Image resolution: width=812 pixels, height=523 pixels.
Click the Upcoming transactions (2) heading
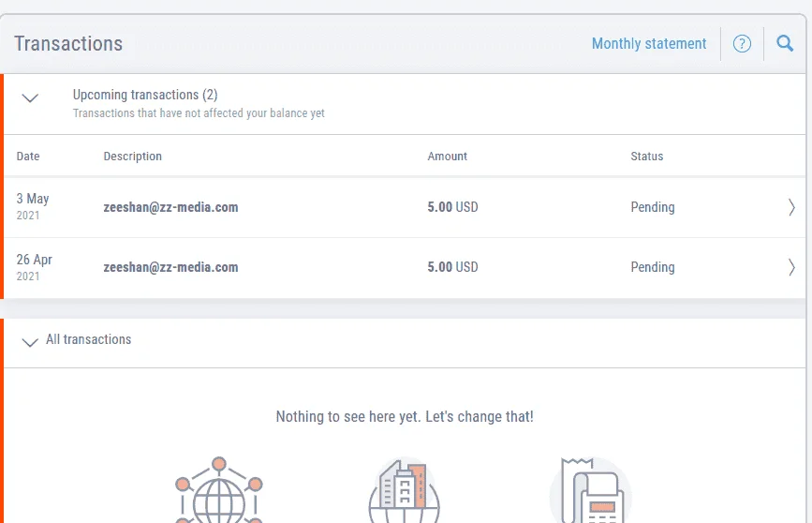145,95
